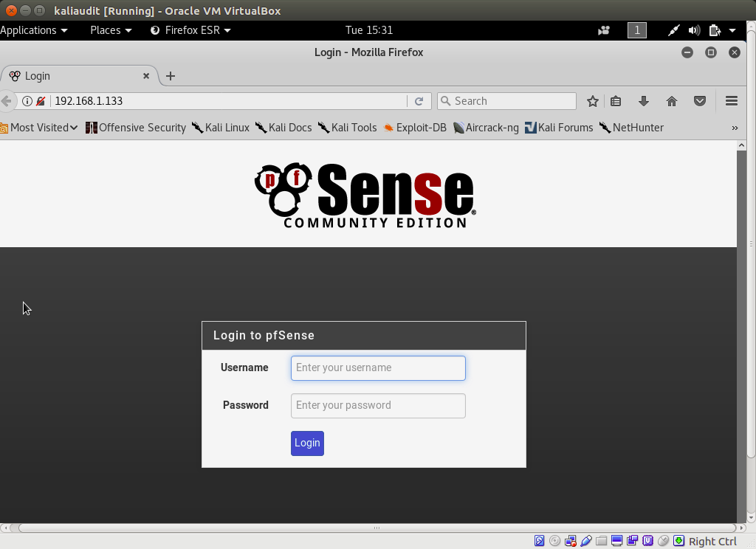Open Offensive Security bookmark
The image size is (756, 549).
click(136, 128)
